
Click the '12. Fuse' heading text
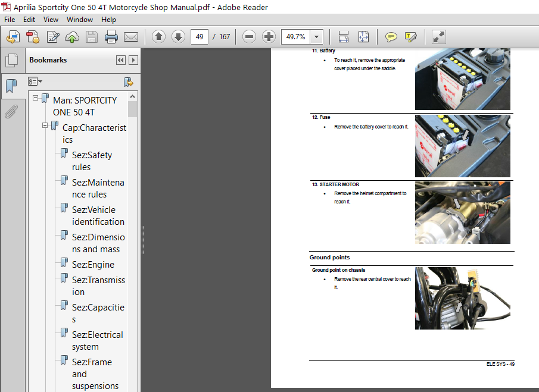(x=321, y=117)
